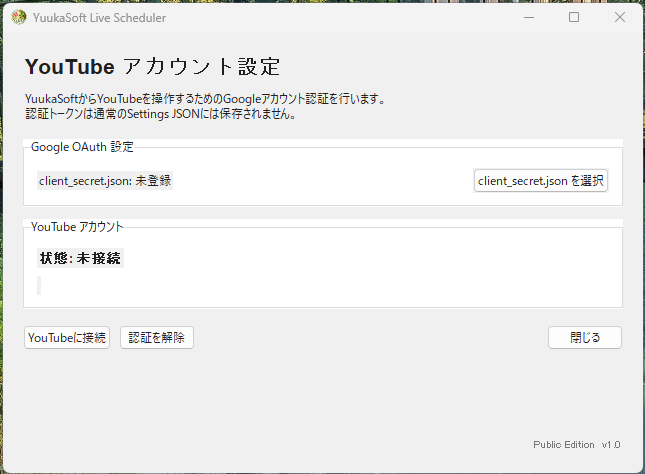This screenshot has width=645, height=474.
Task: Click the line '認証トークンは通常のSettings JSONには保存されません。'
Action: pos(161,114)
